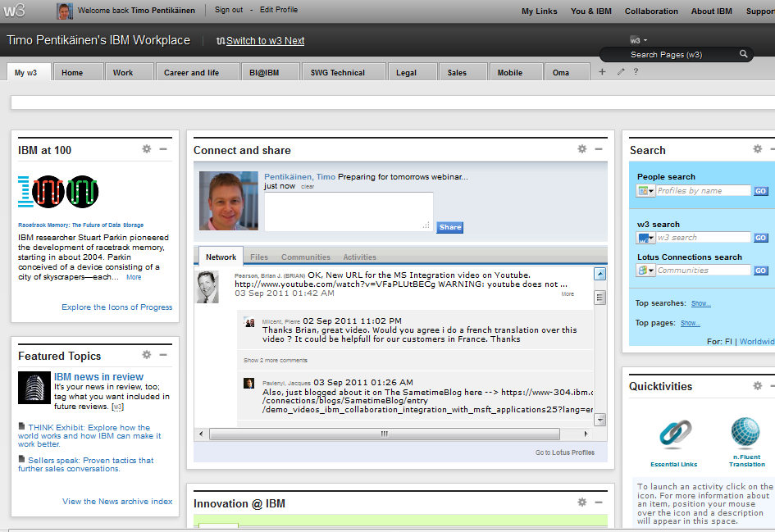Click the icon before Switch to w3 Next
Viewport: 775px width, 532px height.
tap(221, 41)
